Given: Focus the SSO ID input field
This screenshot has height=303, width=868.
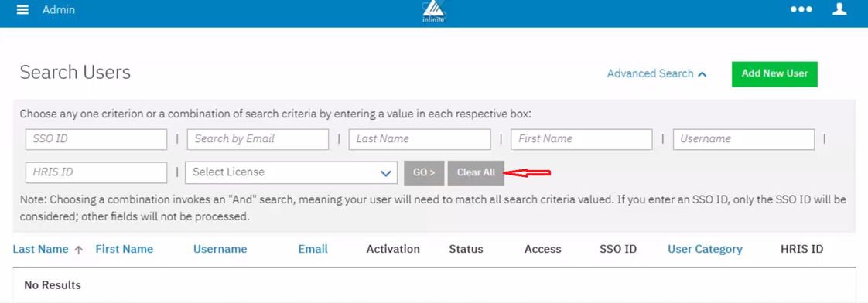Looking at the screenshot, I should coord(97,139).
